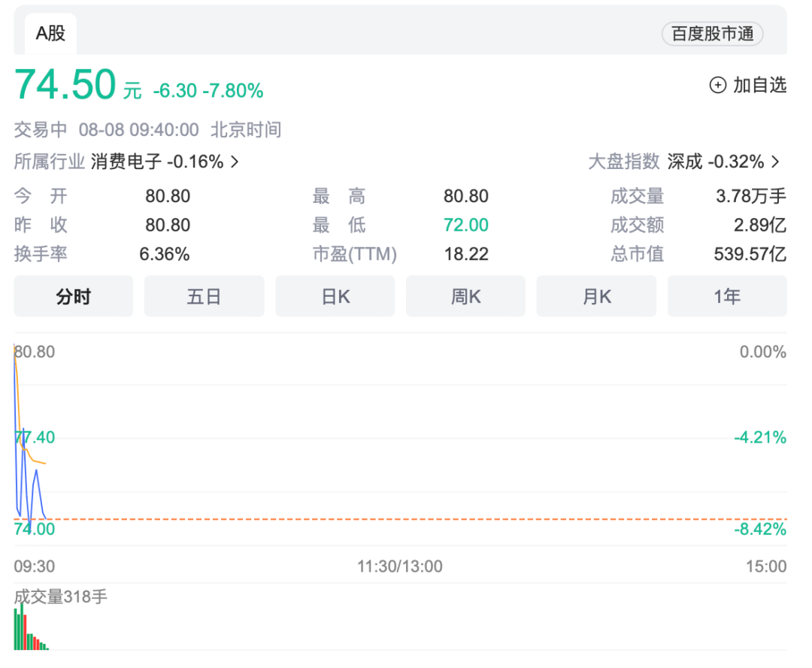Expand the 深成 index chevron
The width and height of the screenshot is (812, 668).
point(775,162)
